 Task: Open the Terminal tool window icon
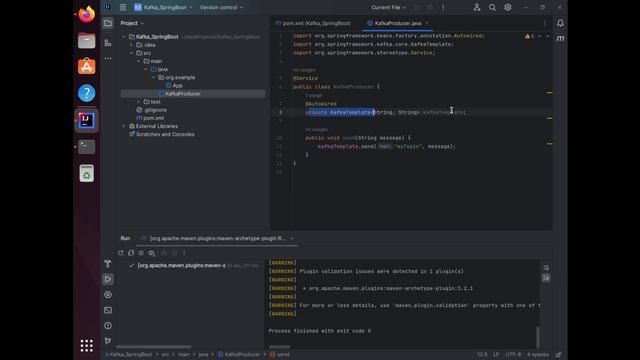108,310
